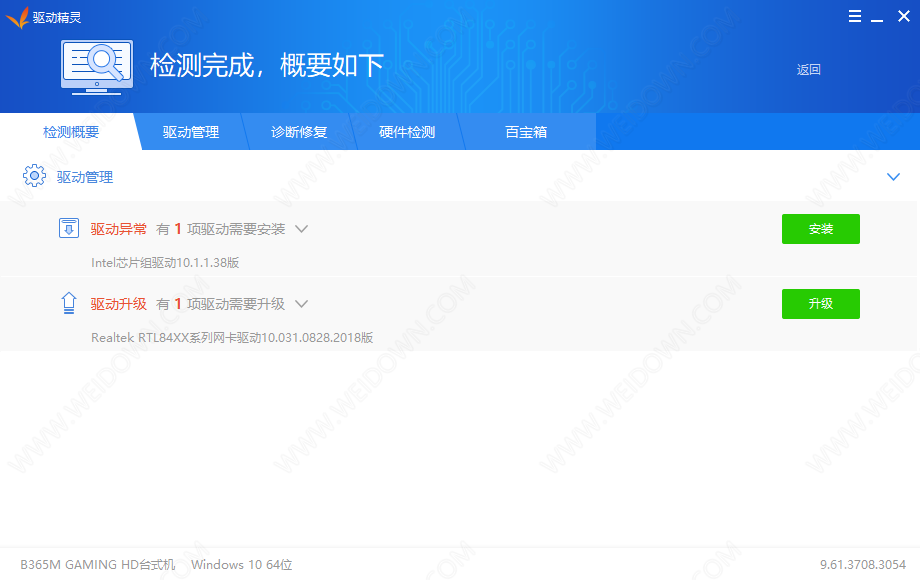Collapse the 驱动管理 section with right chevron
Screen dimensions: 920x580
click(x=894, y=177)
